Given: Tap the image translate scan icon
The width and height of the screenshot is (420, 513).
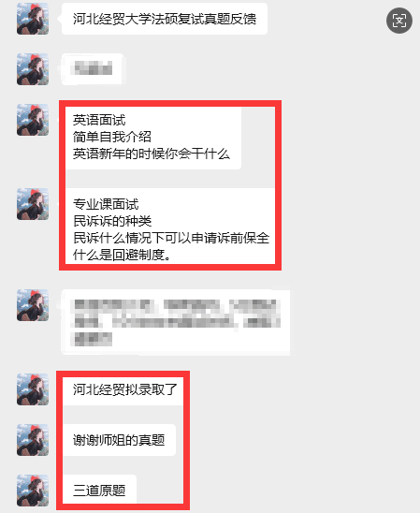Looking at the screenshot, I should pos(399,21).
